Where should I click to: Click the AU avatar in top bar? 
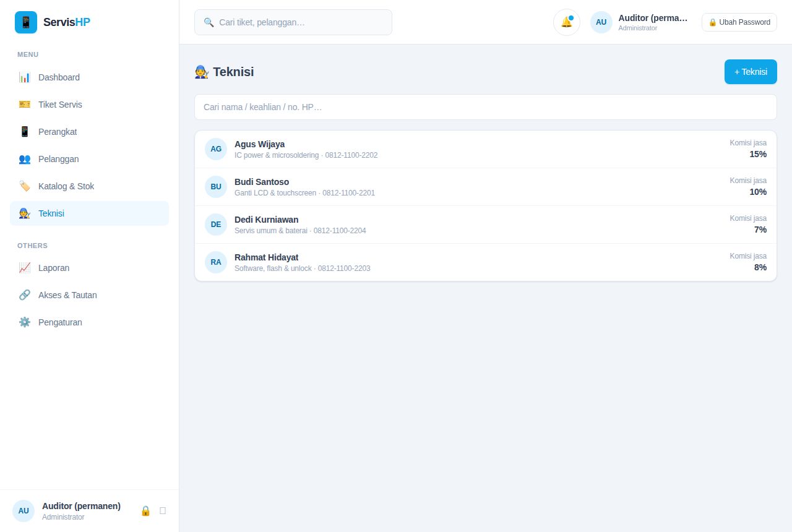tap(601, 22)
